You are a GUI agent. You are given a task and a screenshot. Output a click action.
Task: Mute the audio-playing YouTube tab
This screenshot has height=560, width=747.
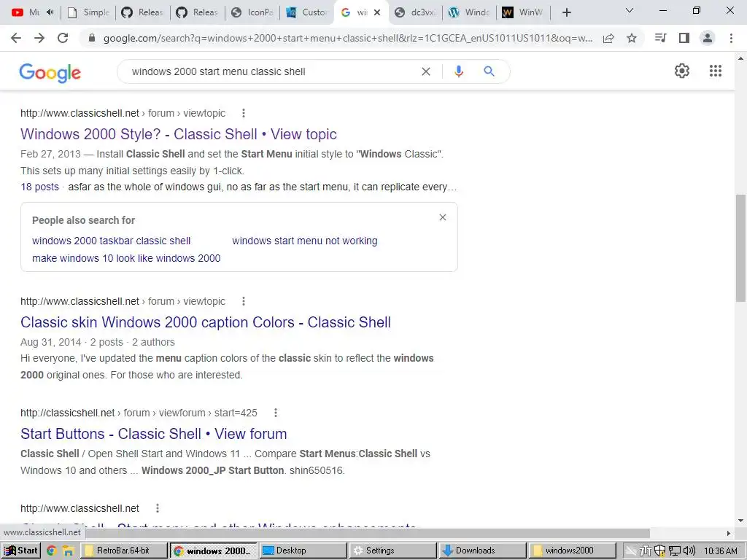tap(50, 12)
